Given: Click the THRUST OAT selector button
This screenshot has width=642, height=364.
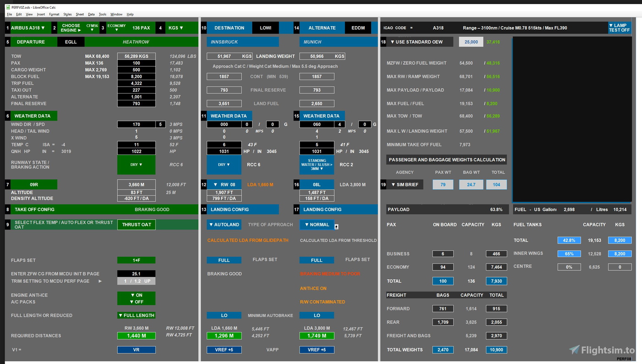Looking at the screenshot, I should click(137, 224).
